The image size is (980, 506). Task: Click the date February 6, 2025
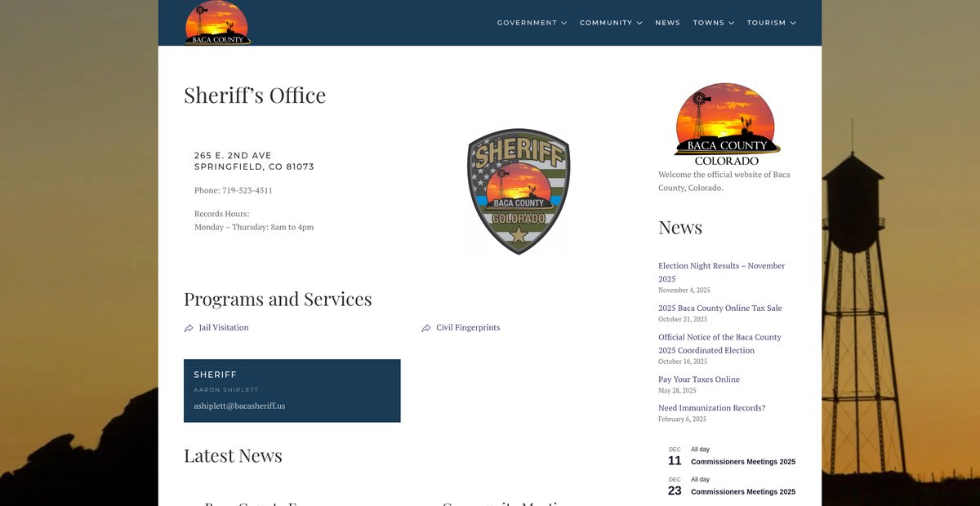tap(684, 419)
